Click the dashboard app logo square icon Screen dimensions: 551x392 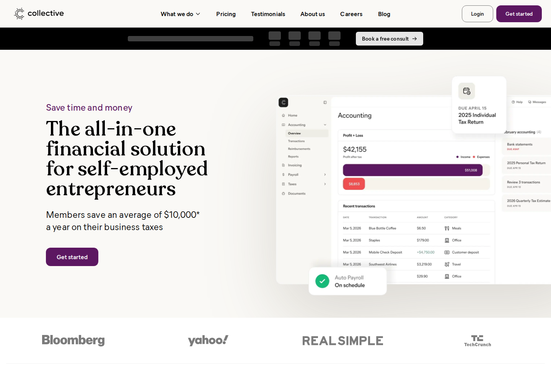point(283,102)
